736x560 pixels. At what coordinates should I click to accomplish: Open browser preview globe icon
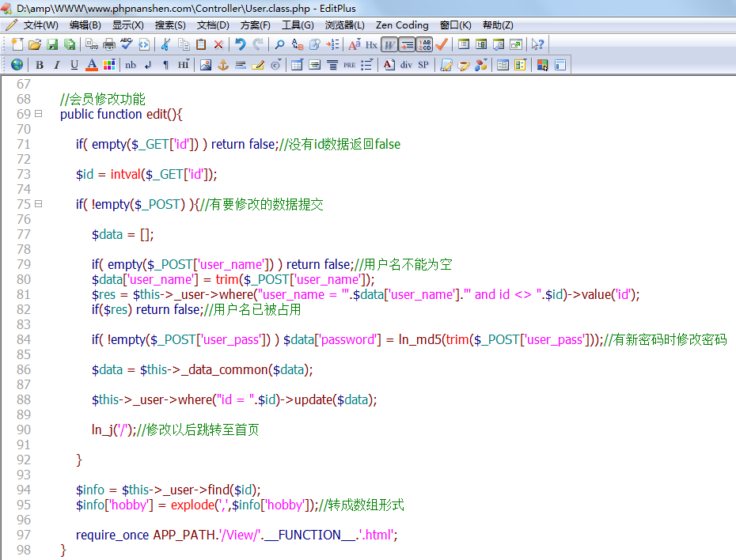(x=17, y=65)
